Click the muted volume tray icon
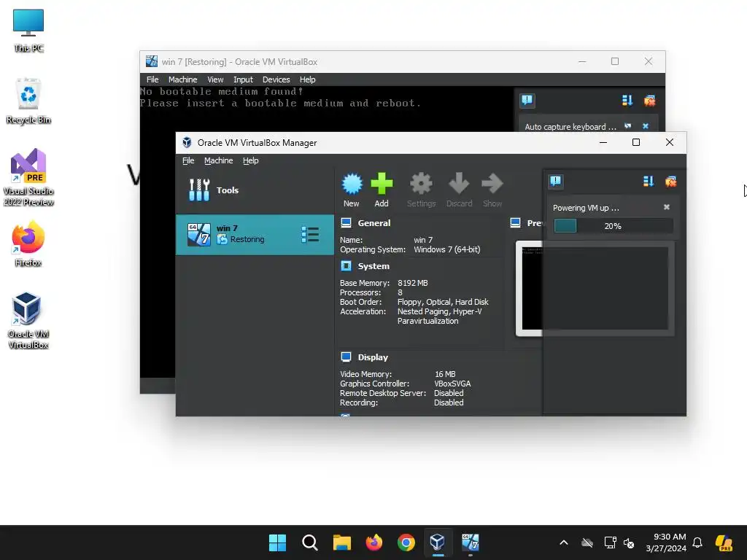The width and height of the screenshot is (747, 560). [x=629, y=542]
